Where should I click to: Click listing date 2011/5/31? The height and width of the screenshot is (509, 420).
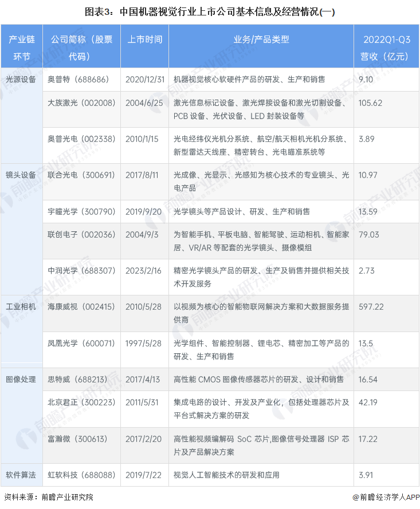tap(142, 403)
